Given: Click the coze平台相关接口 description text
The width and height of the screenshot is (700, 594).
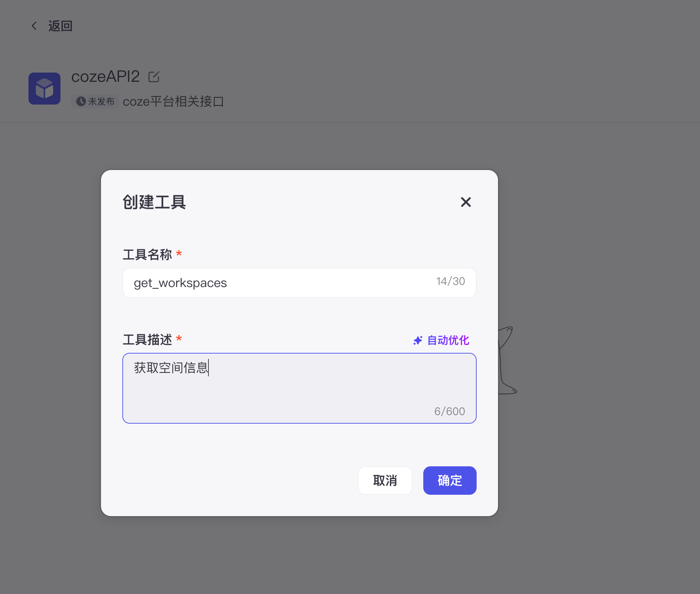Looking at the screenshot, I should [173, 101].
